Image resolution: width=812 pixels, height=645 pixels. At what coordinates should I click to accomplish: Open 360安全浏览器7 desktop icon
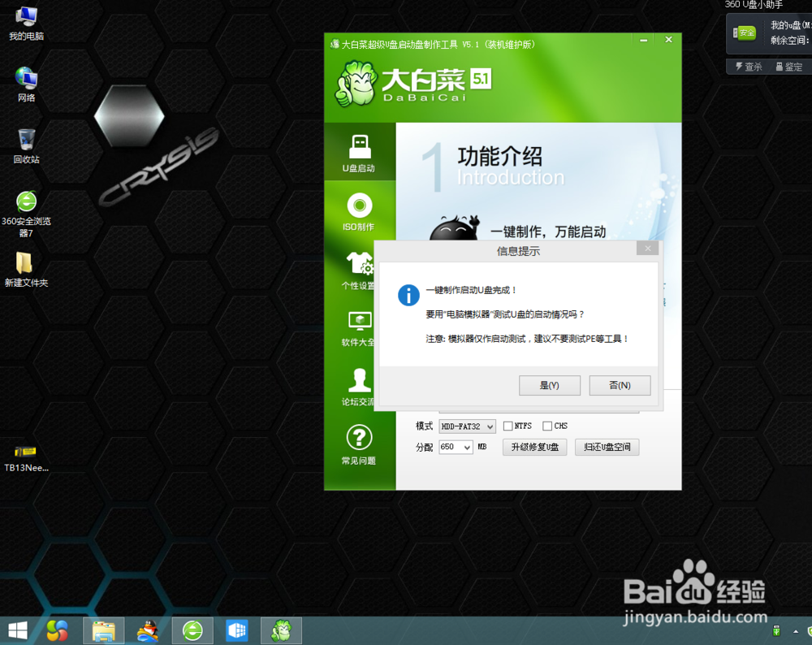click(x=26, y=214)
